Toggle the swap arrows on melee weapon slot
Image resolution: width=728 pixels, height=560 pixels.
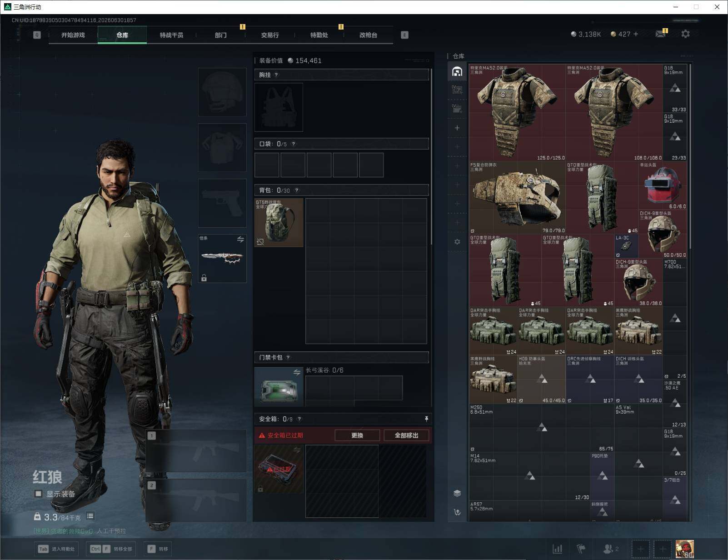240,240
